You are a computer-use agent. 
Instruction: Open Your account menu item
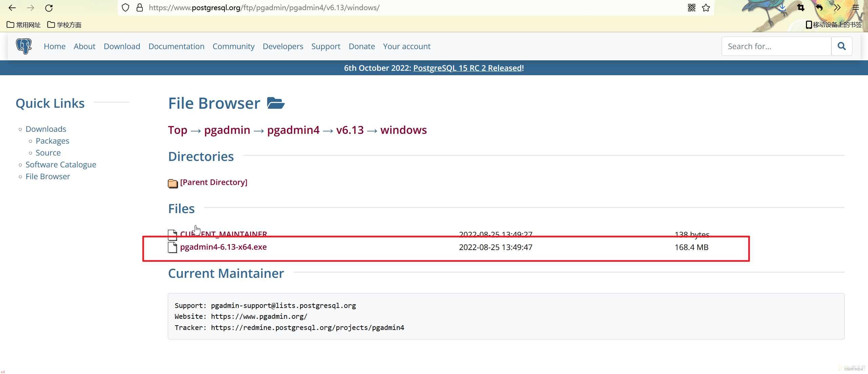click(407, 46)
